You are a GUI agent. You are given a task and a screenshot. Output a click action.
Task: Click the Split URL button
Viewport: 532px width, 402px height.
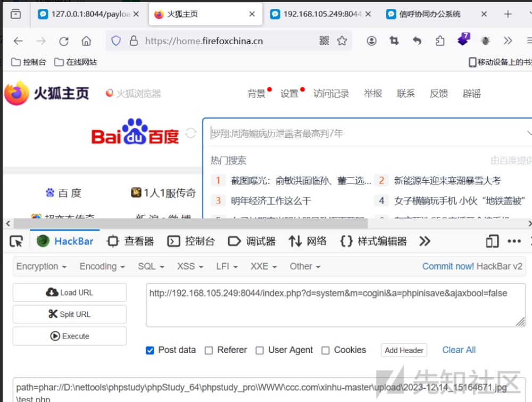(70, 314)
